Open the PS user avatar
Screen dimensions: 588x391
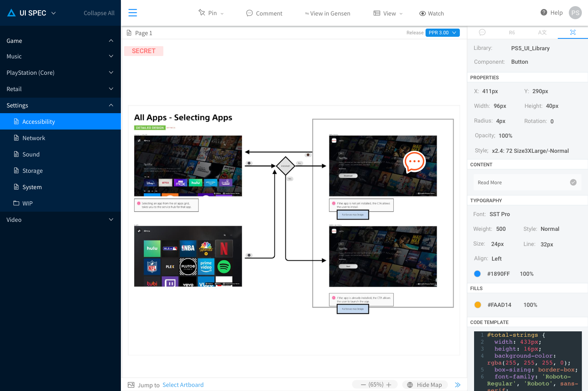click(575, 13)
